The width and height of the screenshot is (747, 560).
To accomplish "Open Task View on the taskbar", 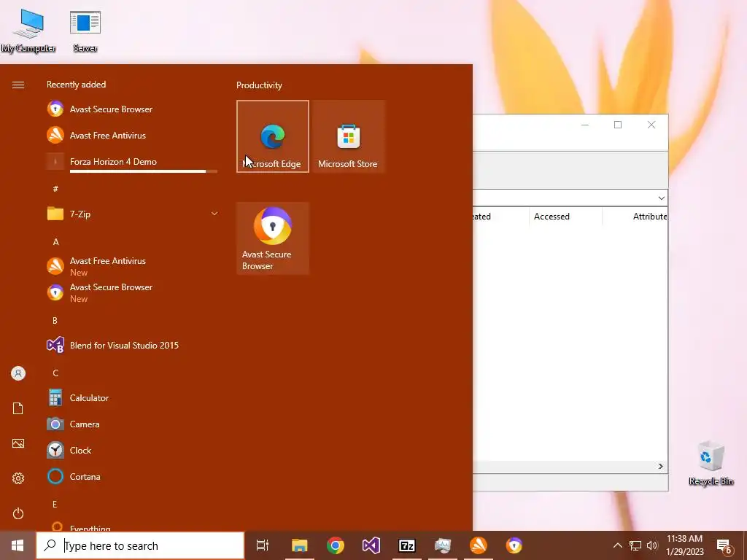I will click(263, 545).
